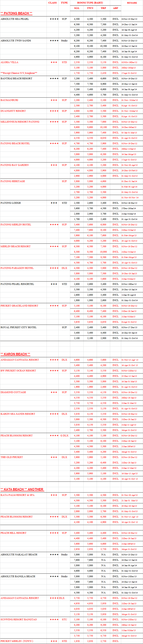Select THE OLD PHUKET hotel name
The image size is (143, 644).
pos(11,457)
